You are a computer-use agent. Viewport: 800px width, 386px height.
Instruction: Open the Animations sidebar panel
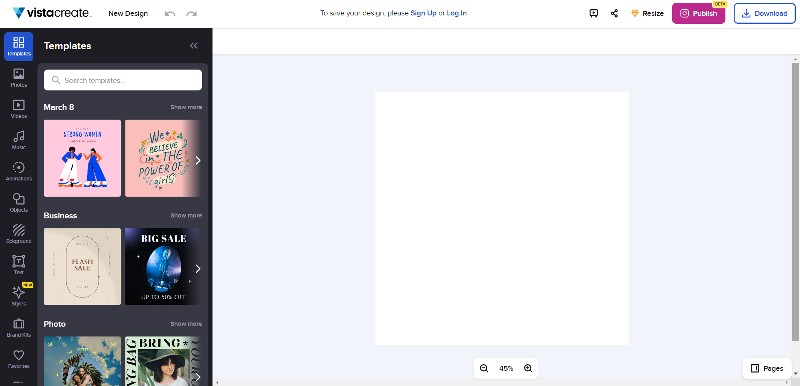pos(18,171)
